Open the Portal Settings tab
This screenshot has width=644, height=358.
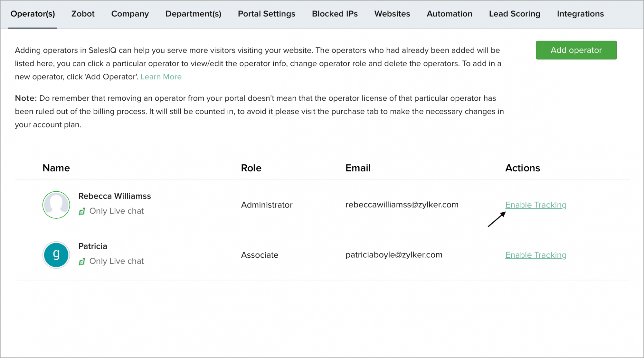tap(267, 14)
